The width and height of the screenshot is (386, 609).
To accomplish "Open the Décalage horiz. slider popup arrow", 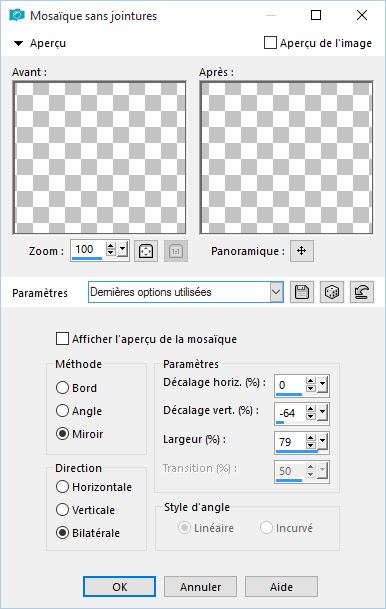I will click(322, 385).
